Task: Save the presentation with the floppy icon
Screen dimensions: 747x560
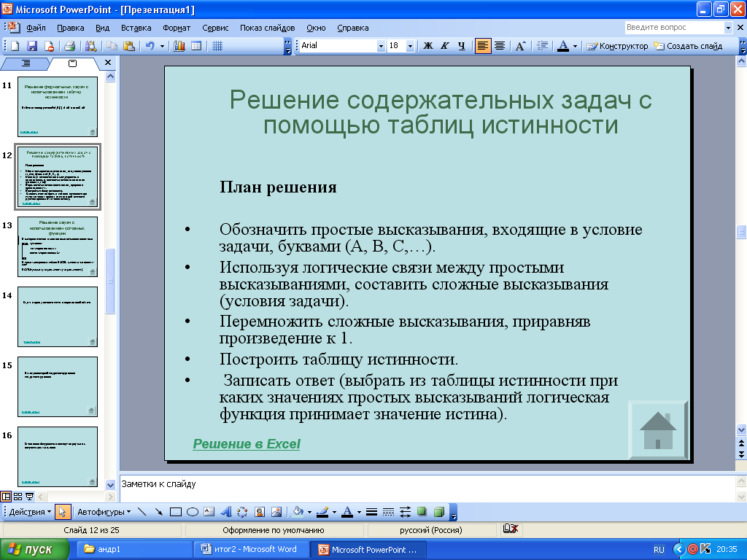Action: [x=32, y=46]
